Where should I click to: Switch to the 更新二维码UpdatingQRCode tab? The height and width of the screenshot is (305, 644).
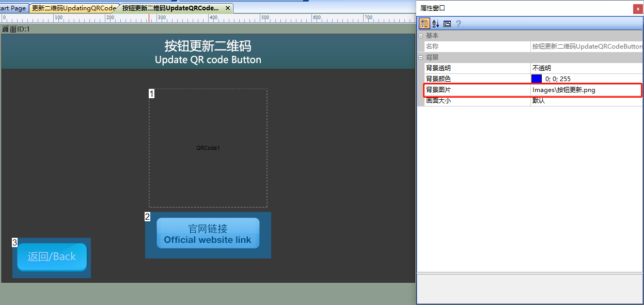[74, 8]
